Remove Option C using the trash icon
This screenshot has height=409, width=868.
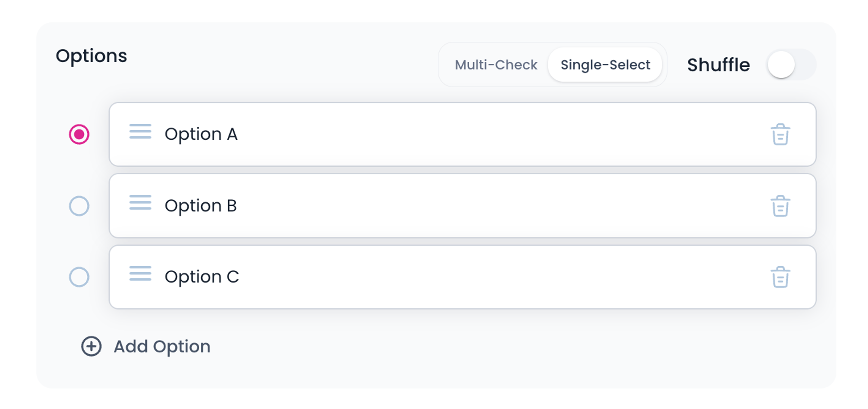click(780, 277)
